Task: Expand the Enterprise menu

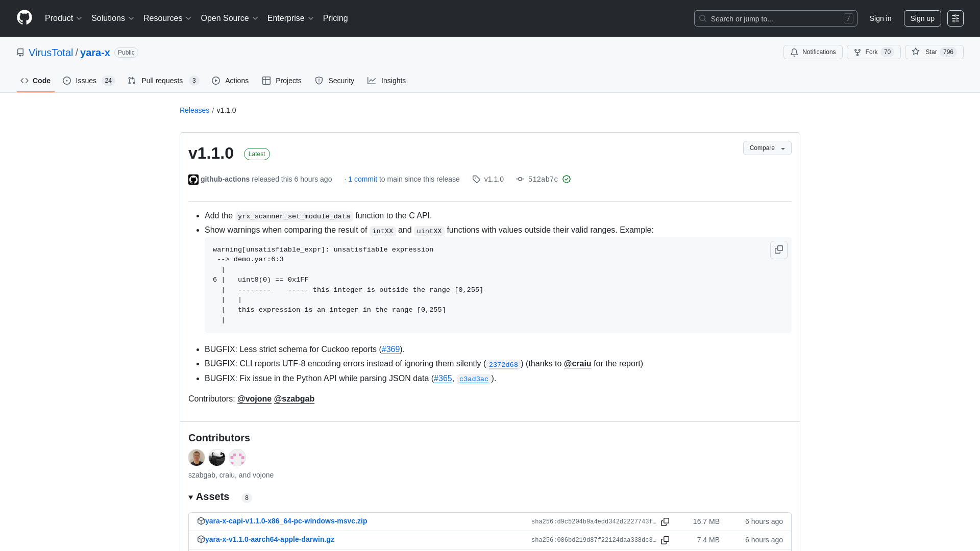Action: tap(290, 18)
